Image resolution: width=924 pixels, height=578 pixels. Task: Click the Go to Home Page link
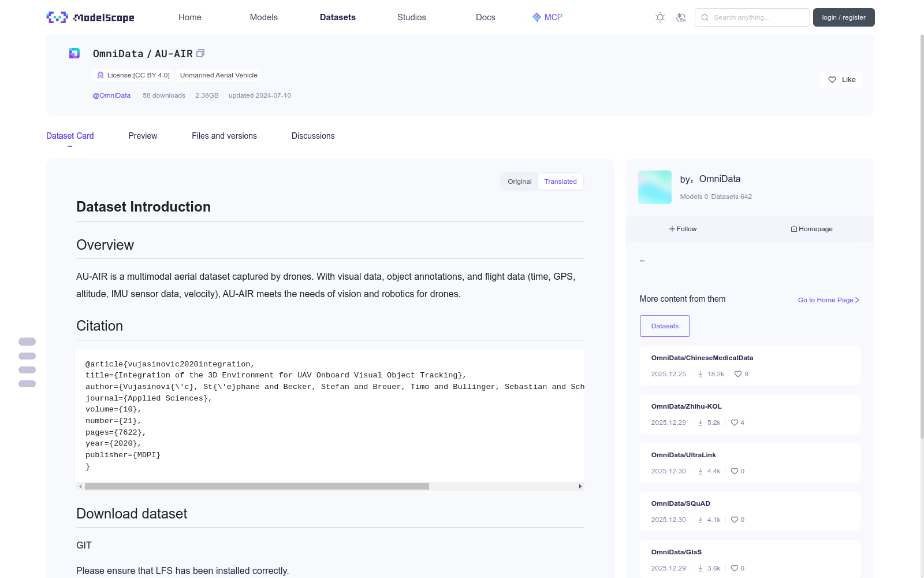click(829, 300)
